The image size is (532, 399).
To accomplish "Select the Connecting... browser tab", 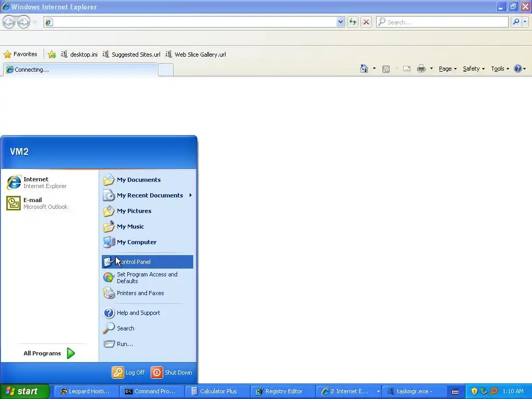I will 81,70.
